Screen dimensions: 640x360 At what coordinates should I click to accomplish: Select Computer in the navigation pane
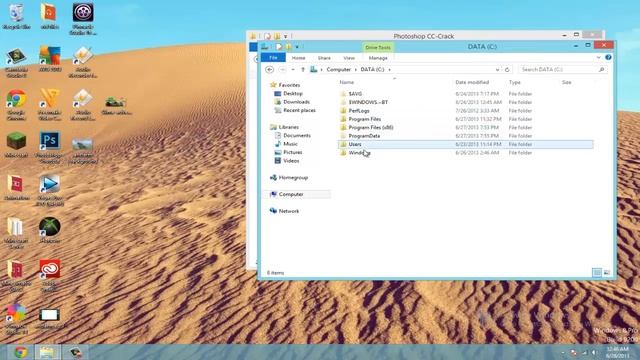coord(291,194)
